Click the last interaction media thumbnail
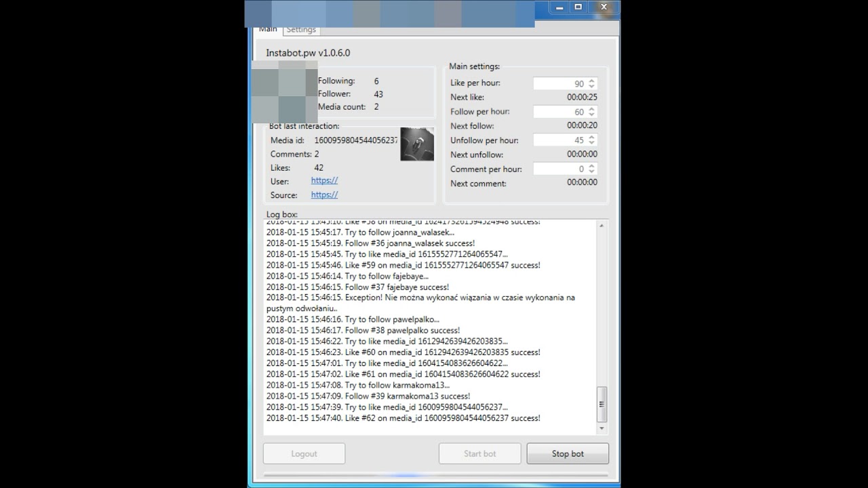Image resolution: width=868 pixels, height=488 pixels. pyautogui.click(x=416, y=144)
